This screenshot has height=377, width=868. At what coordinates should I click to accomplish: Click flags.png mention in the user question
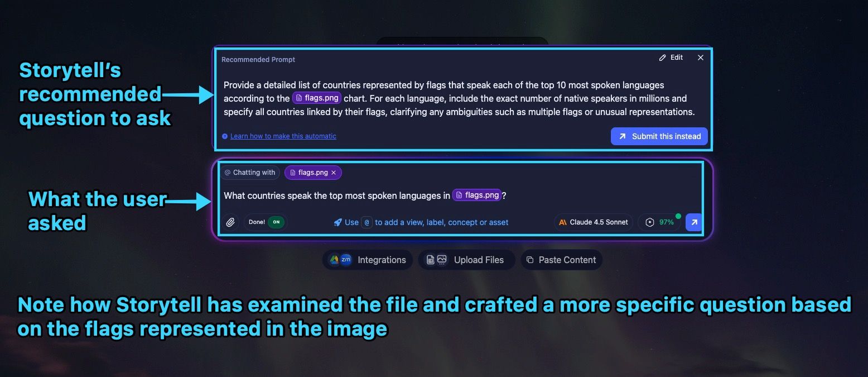(476, 195)
